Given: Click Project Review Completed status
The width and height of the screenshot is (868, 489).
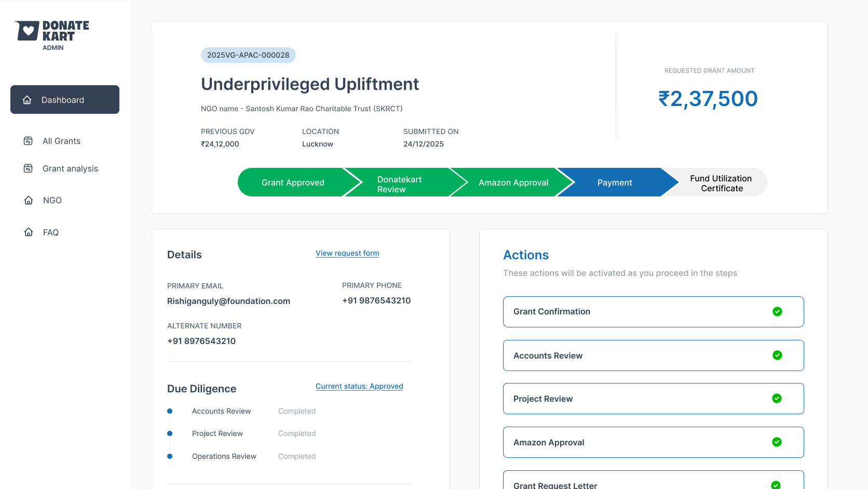Looking at the screenshot, I should (x=297, y=433).
